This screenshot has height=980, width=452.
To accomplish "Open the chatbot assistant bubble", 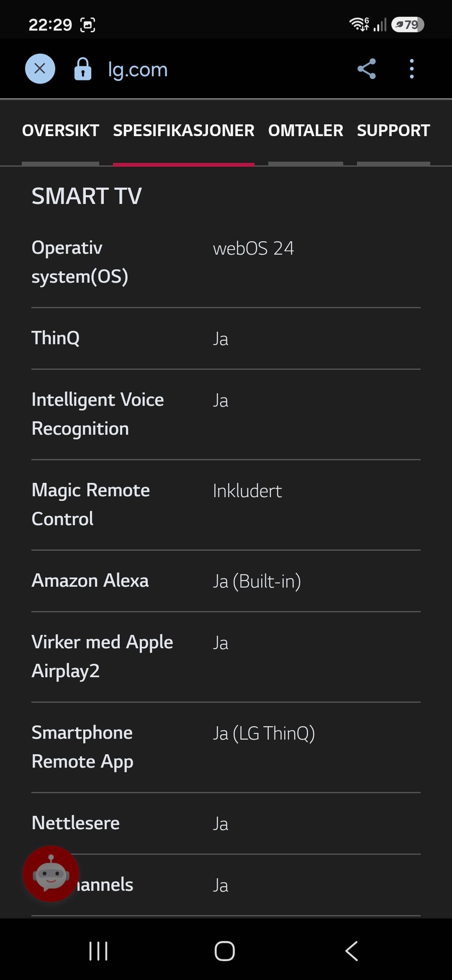I will [x=51, y=874].
